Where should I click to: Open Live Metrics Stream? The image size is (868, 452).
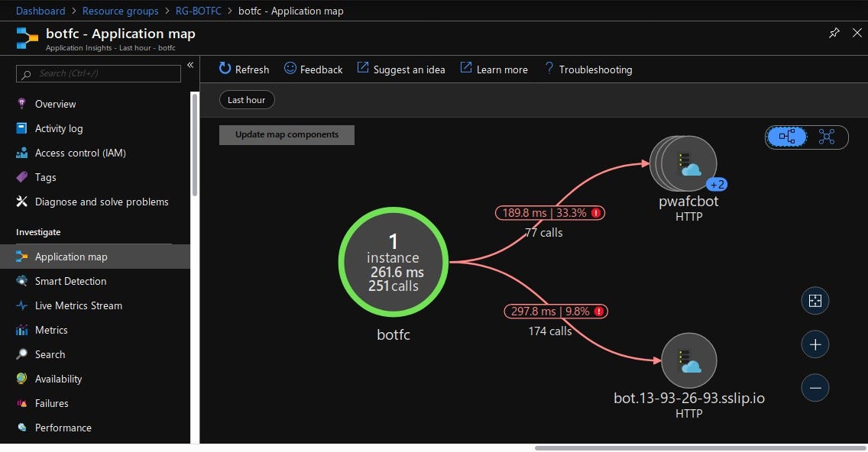[96, 305]
